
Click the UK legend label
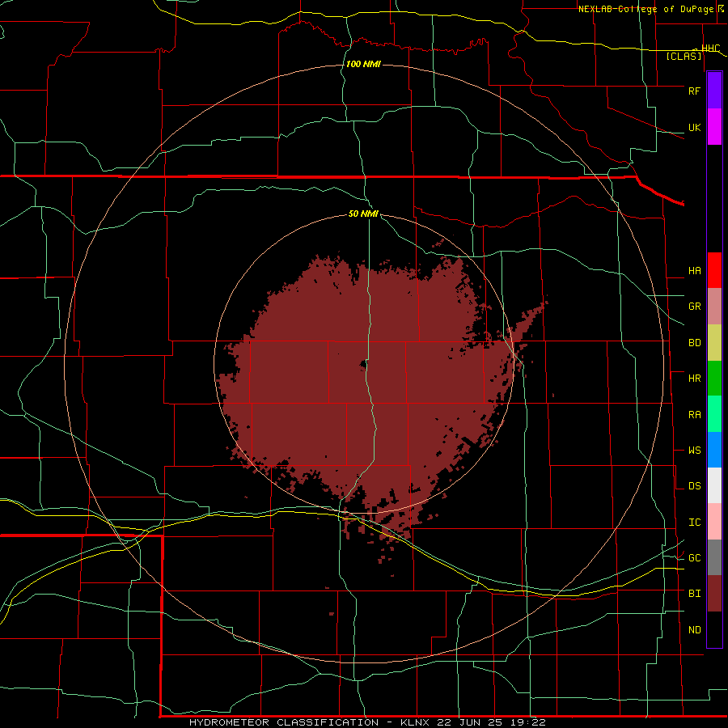tap(694, 127)
